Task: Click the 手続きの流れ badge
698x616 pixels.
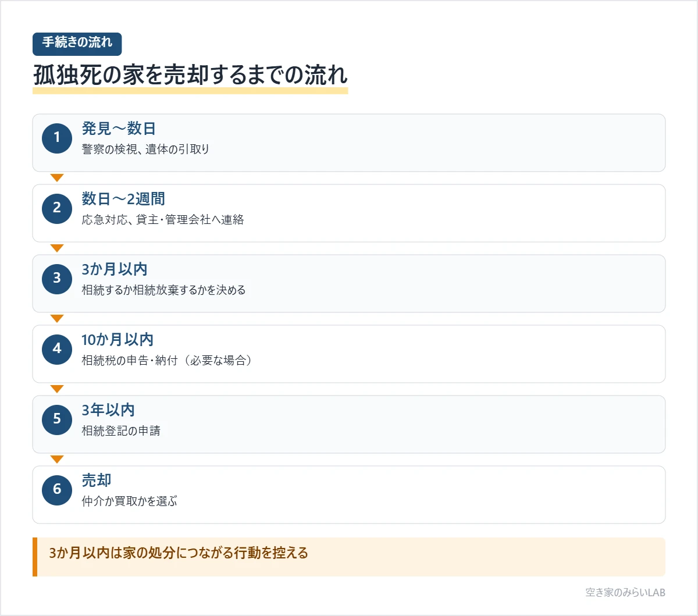Action: [x=77, y=44]
